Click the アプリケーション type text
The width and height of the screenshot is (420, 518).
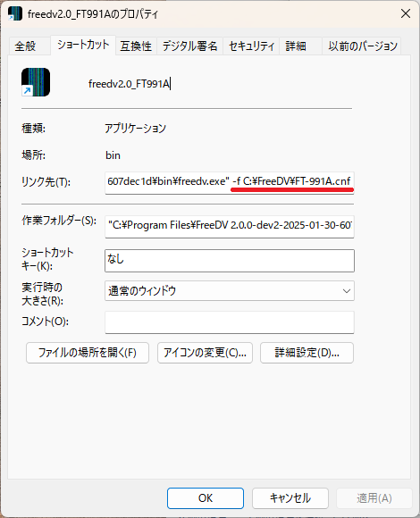pos(136,128)
